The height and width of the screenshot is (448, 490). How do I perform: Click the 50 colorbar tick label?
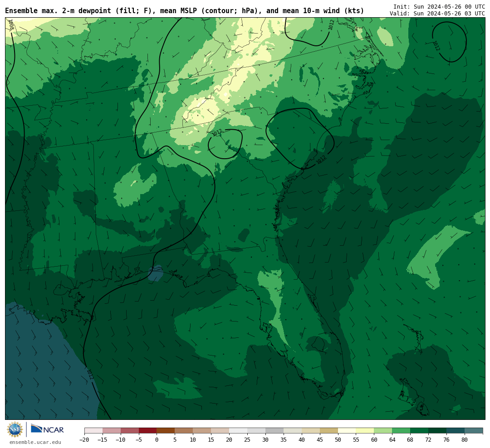(338, 440)
